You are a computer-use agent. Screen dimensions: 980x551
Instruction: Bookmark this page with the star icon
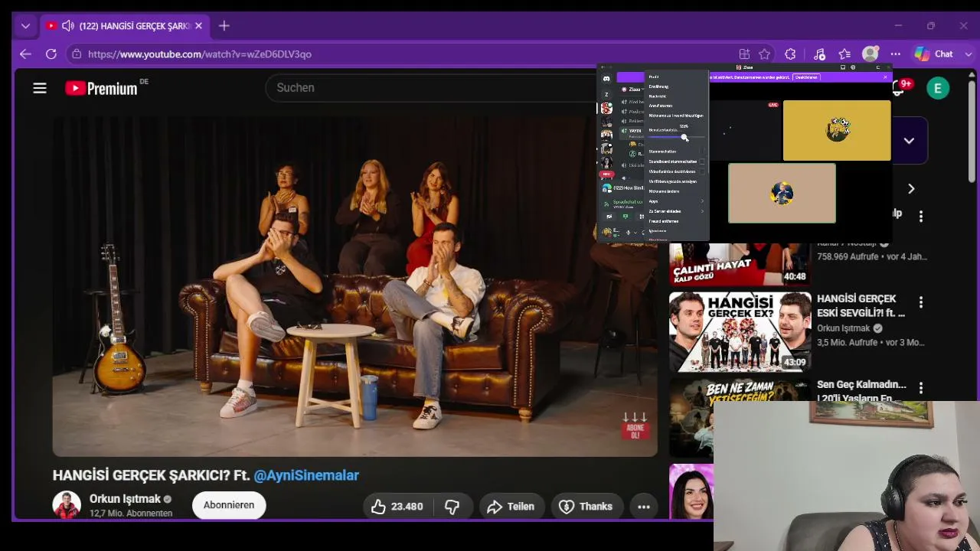pyautogui.click(x=764, y=54)
